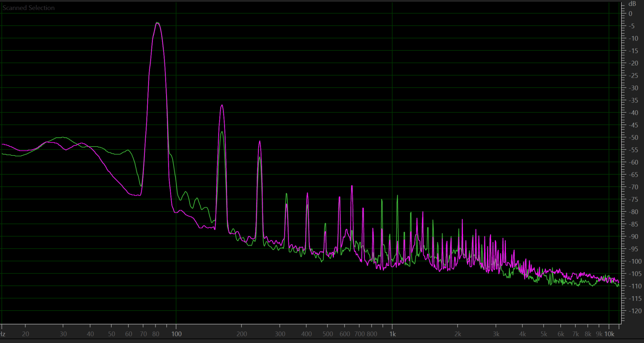Click the 5k frequency axis label
The height and width of the screenshot is (343, 644).
pyautogui.click(x=544, y=334)
